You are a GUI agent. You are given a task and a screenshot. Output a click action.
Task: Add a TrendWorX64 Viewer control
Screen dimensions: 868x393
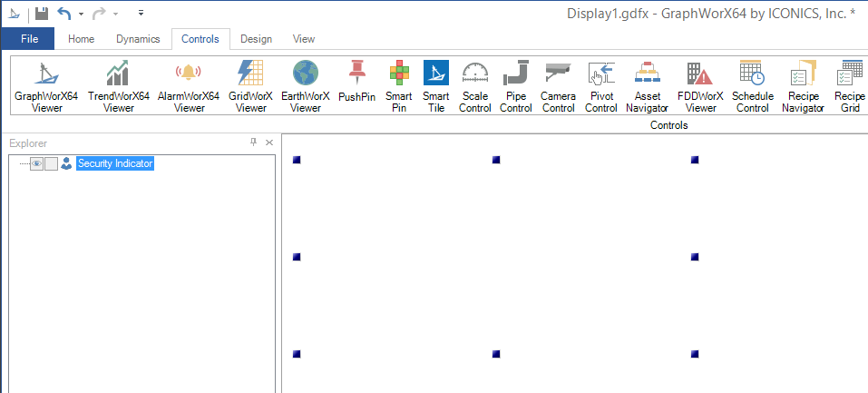[118, 87]
